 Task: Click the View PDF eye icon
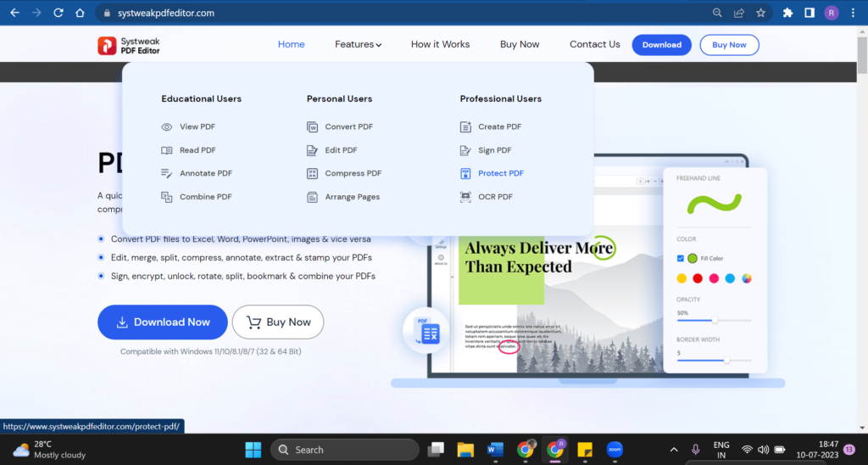pyautogui.click(x=167, y=127)
